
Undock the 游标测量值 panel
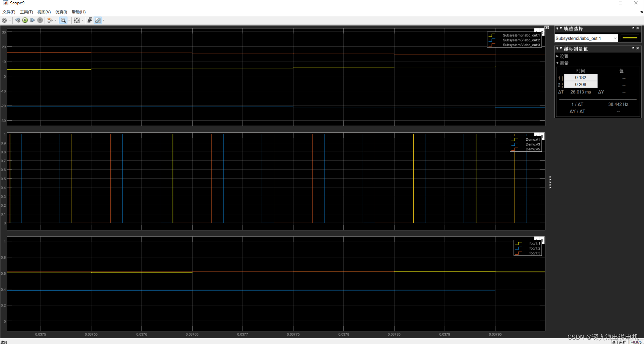tap(633, 48)
